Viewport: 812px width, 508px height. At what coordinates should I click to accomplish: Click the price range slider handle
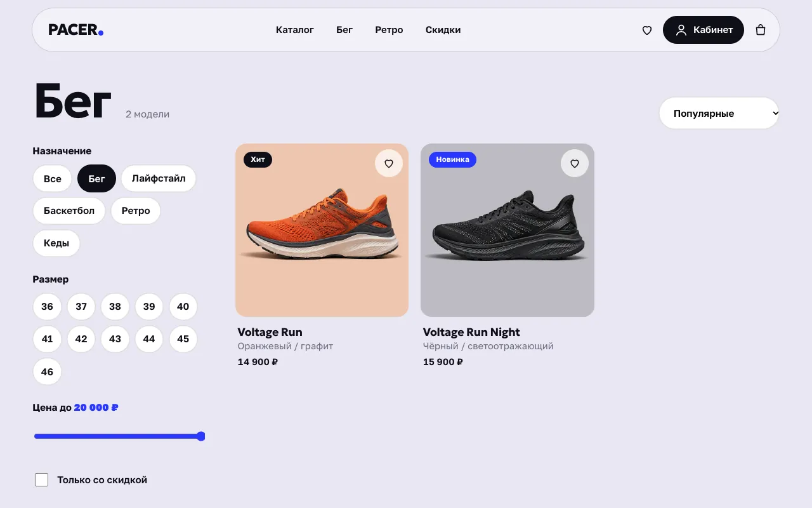(x=201, y=436)
